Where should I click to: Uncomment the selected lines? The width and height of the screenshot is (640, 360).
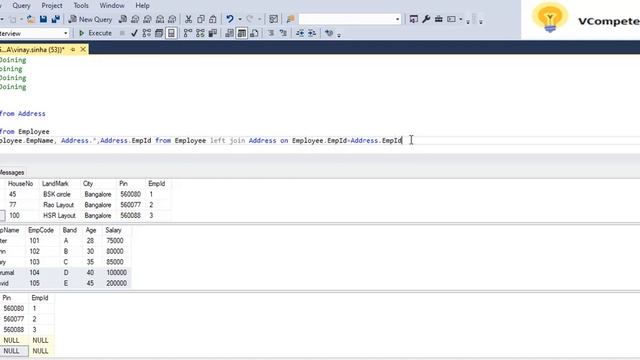point(283,33)
